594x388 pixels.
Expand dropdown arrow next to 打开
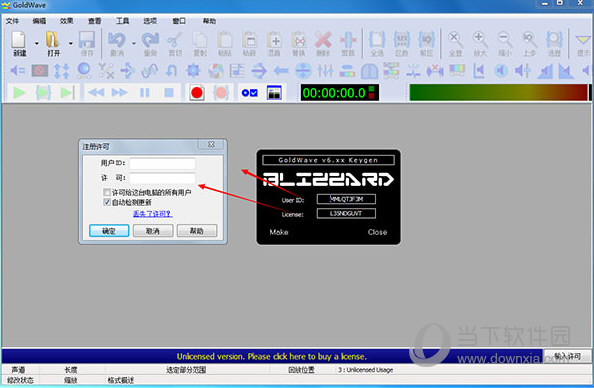coord(71,44)
